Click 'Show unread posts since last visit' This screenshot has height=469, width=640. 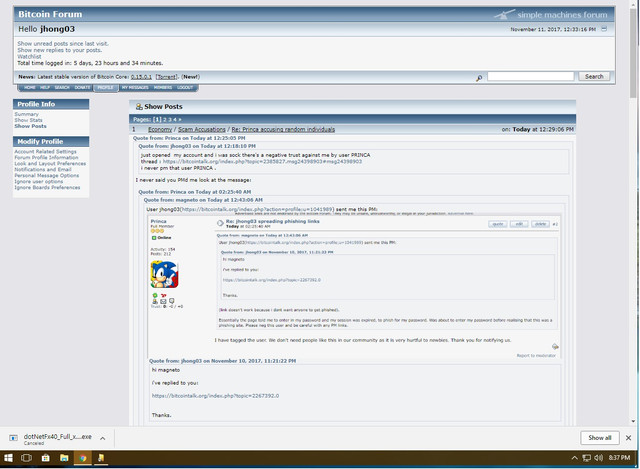[63, 44]
